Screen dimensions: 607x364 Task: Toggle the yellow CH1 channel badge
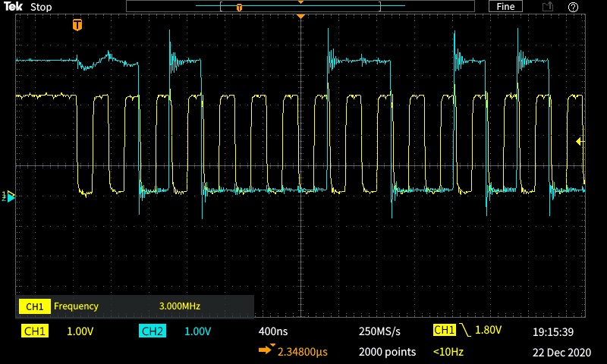tap(34, 331)
